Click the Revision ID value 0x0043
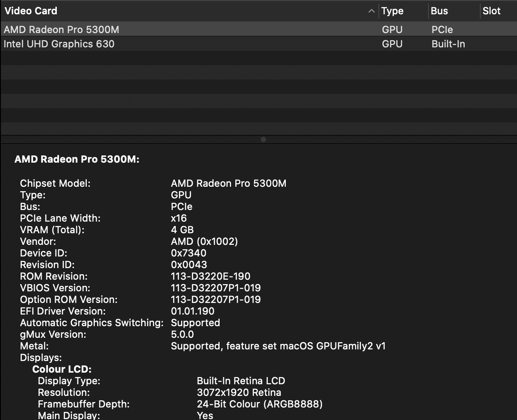The image size is (517, 420). point(189,265)
